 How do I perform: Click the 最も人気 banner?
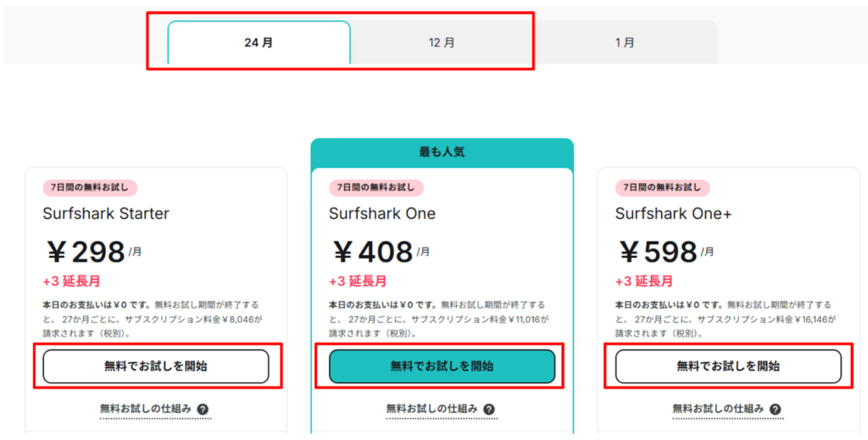coord(442,153)
